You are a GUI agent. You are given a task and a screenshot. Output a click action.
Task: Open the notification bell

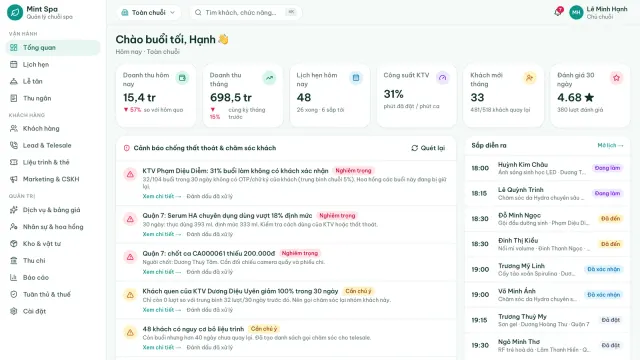(558, 12)
